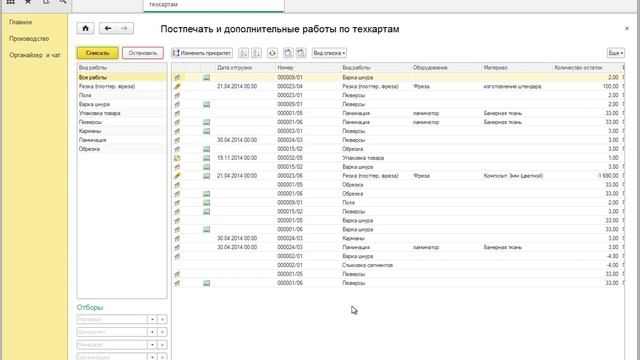
Task: Click date cell 19.11.2014 00:00
Action: tap(237, 158)
